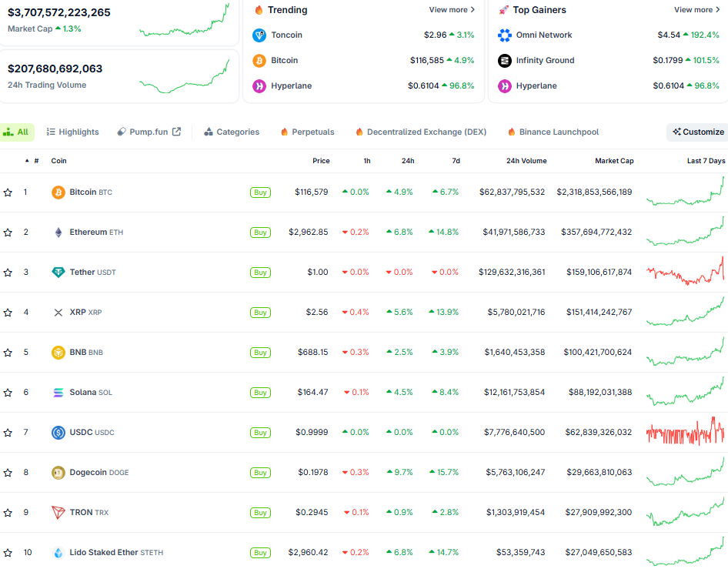Star the Dogecoin row
This screenshot has height=569, width=728.
[x=9, y=472]
